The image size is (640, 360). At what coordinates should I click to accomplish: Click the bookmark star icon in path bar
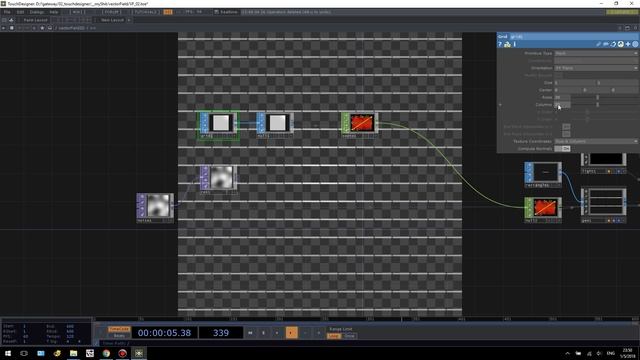coord(42,28)
